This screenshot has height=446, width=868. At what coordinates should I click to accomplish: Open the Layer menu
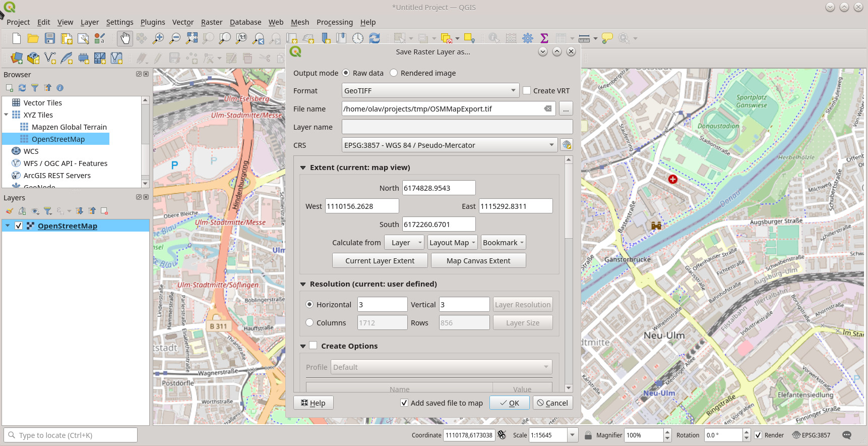90,22
